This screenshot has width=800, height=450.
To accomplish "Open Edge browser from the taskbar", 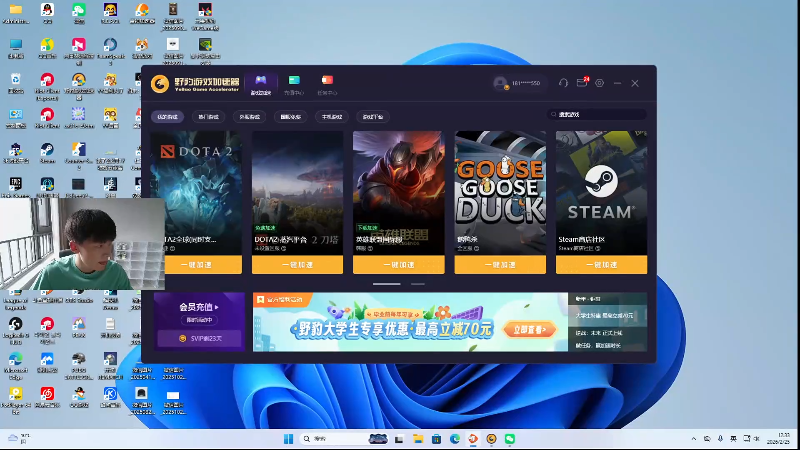I will pos(455,439).
